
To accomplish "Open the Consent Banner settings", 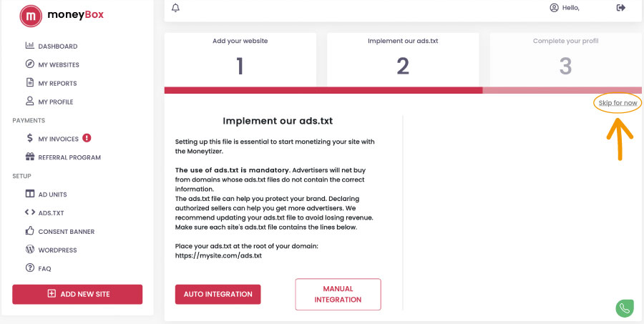I will (60, 231).
